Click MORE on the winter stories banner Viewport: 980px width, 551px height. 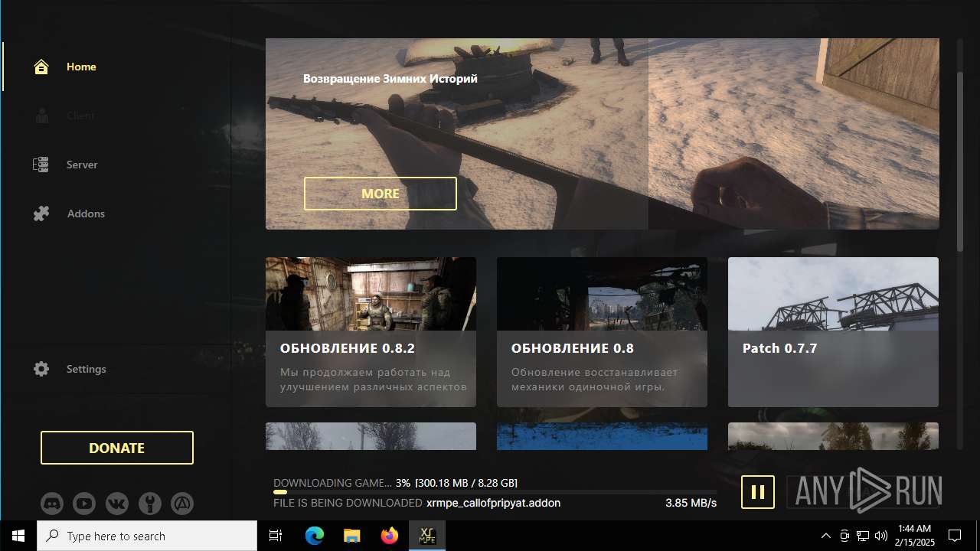click(x=381, y=194)
